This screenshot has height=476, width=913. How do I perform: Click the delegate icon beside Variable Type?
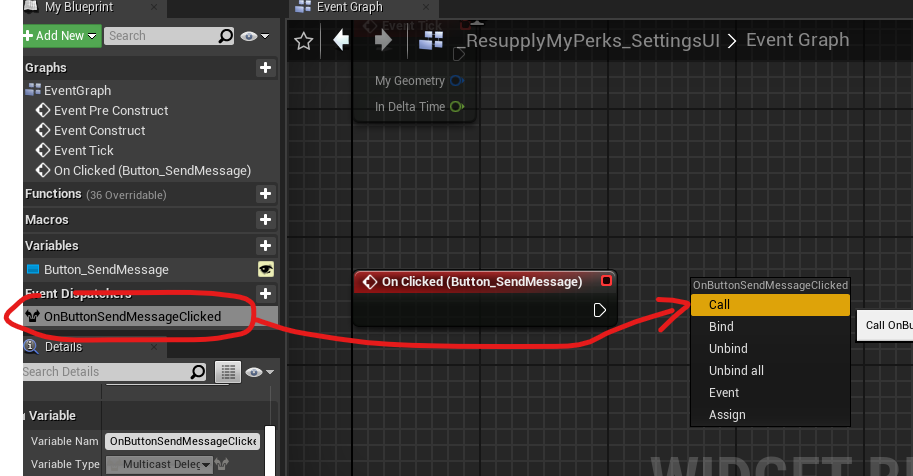(222, 464)
